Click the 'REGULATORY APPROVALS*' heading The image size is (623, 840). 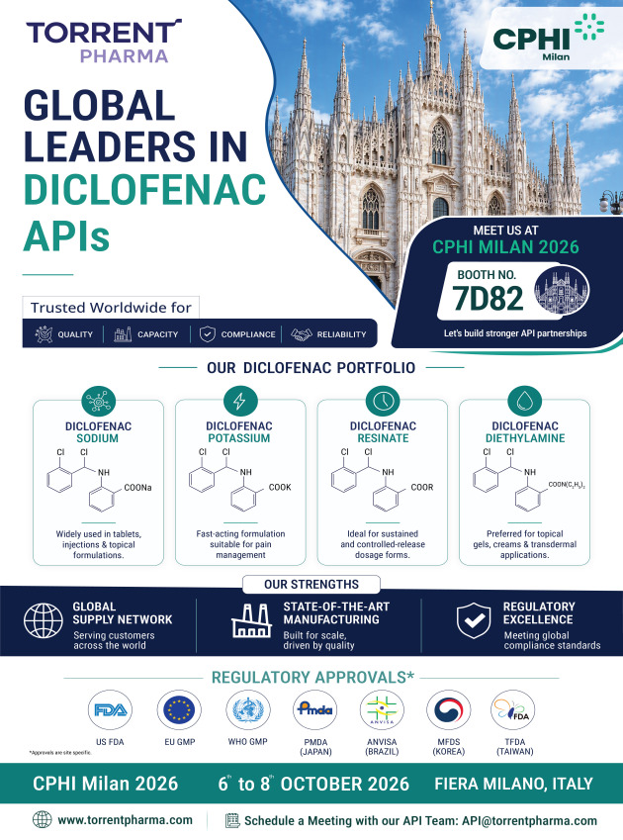(x=313, y=677)
